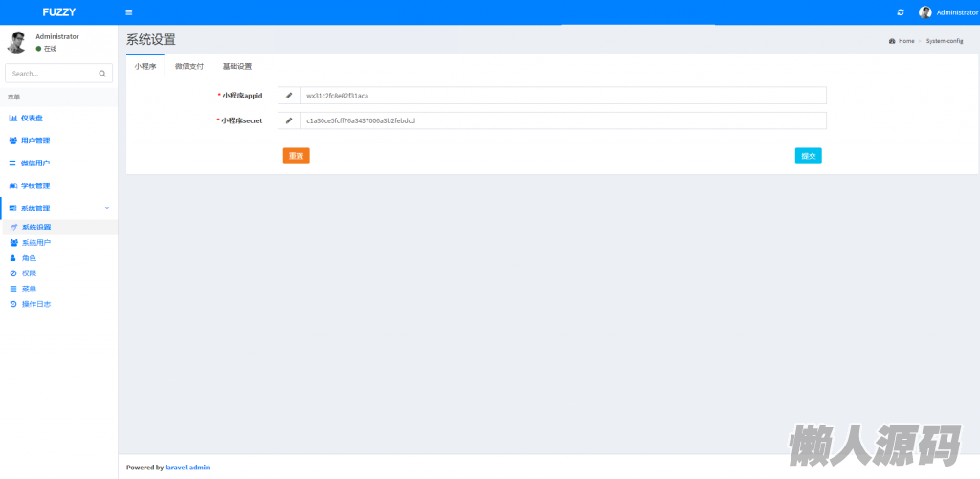
Task: Click the 学校管理 book icon
Action: (12, 185)
